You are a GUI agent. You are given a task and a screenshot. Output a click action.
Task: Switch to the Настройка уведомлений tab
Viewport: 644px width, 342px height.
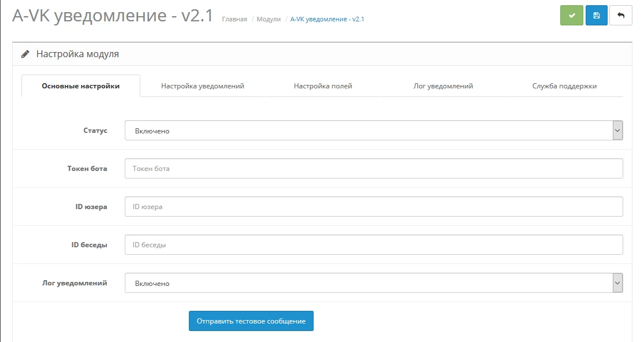pos(203,86)
